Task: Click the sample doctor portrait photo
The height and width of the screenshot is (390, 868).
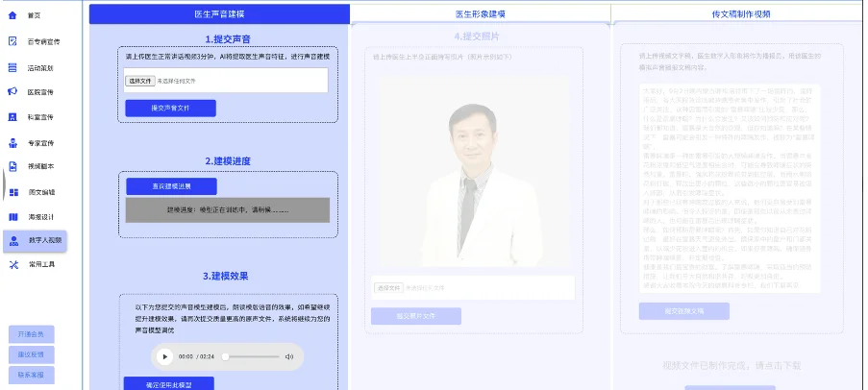Action: click(x=473, y=173)
